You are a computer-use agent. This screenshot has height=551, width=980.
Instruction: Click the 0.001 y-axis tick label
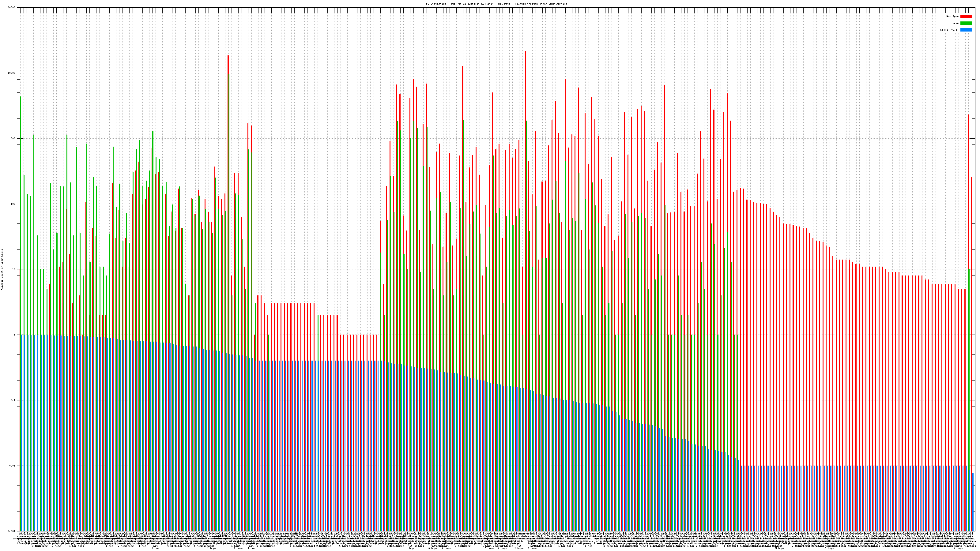pos(12,531)
